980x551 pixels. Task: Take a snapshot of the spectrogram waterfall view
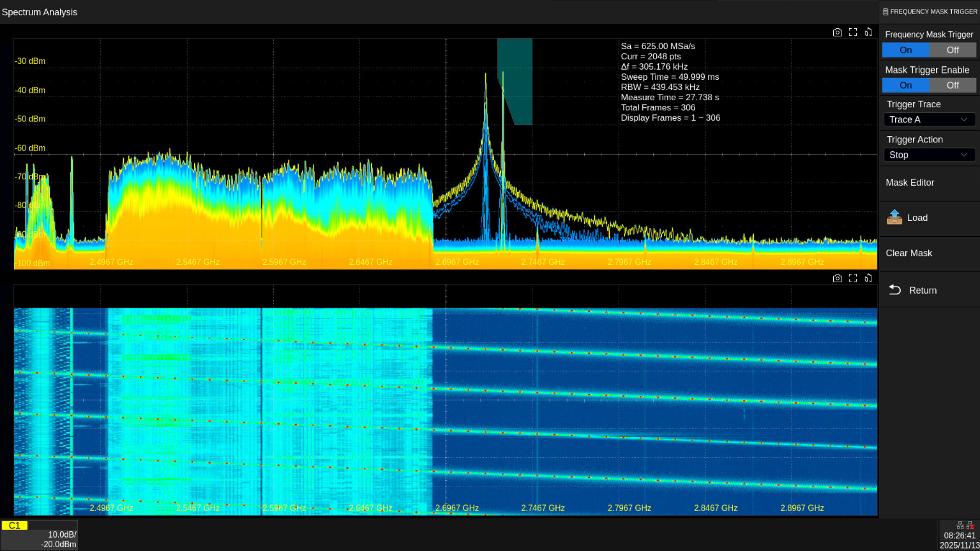click(837, 278)
